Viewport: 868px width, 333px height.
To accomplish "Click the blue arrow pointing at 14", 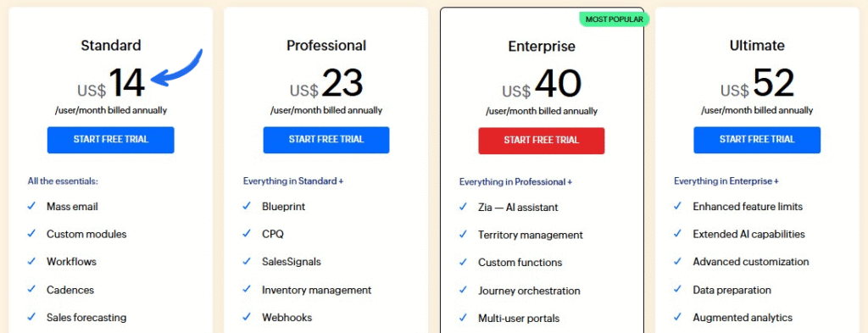I will (177, 69).
